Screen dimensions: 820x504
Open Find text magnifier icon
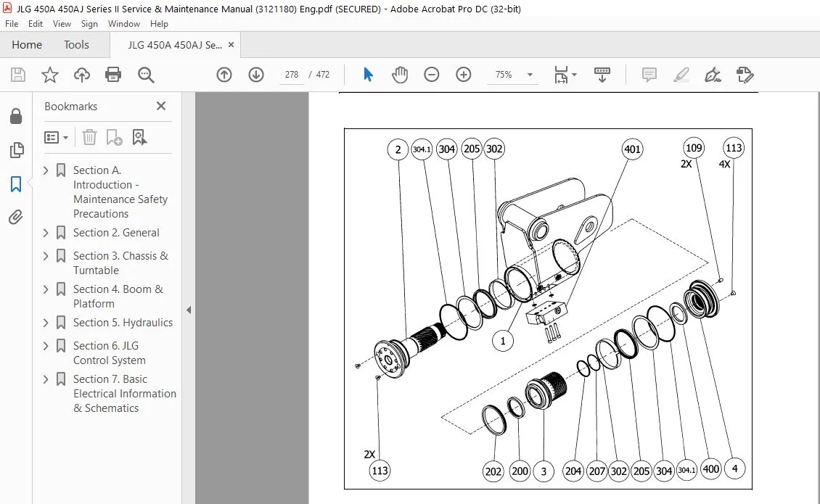pos(146,75)
